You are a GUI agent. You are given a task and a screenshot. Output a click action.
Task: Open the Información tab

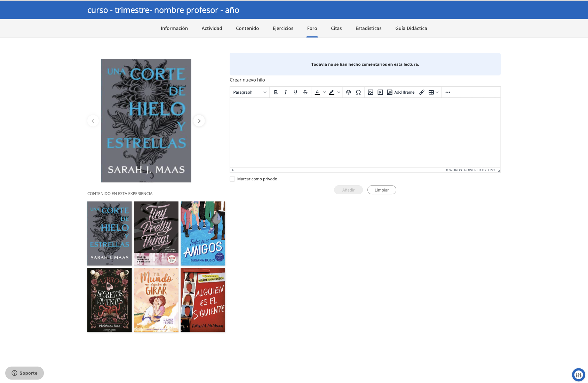[174, 28]
